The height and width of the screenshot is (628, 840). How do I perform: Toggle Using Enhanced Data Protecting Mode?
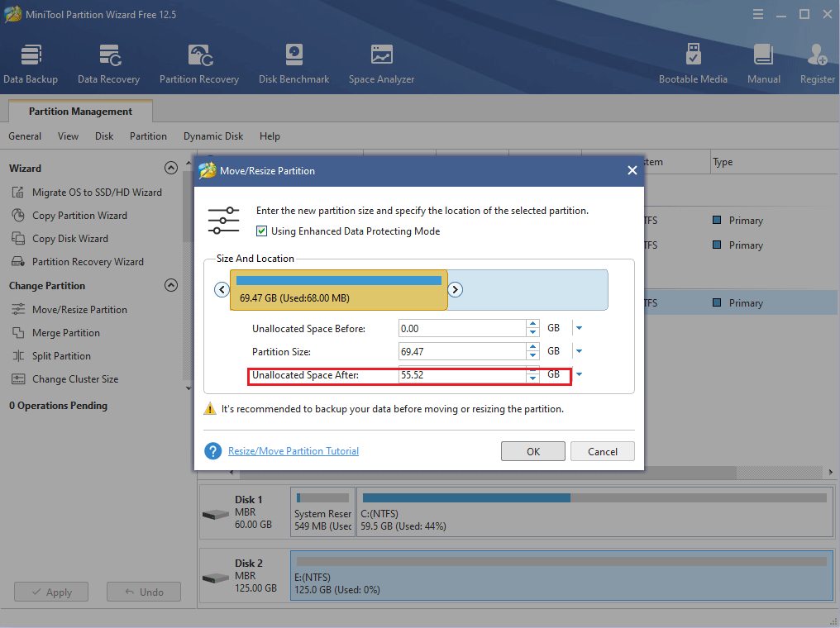point(261,231)
